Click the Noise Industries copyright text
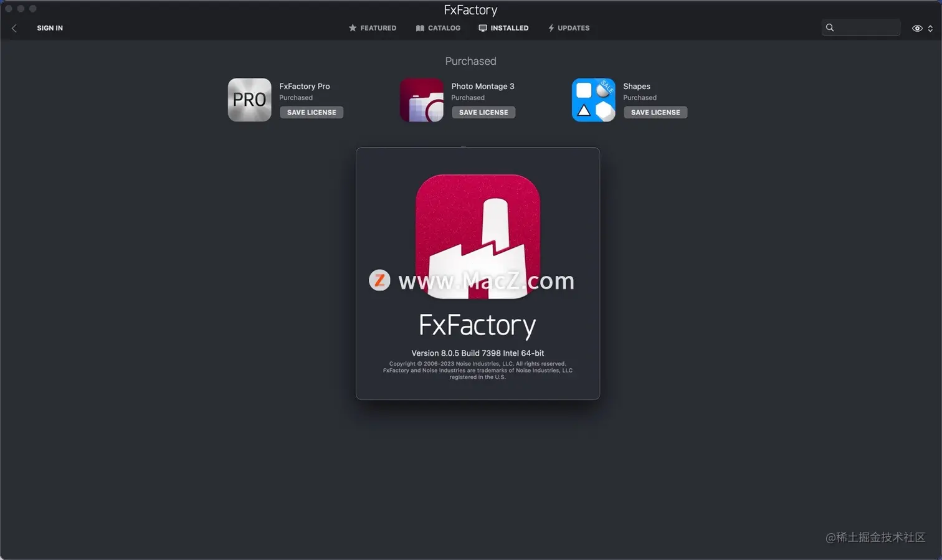 (478, 370)
